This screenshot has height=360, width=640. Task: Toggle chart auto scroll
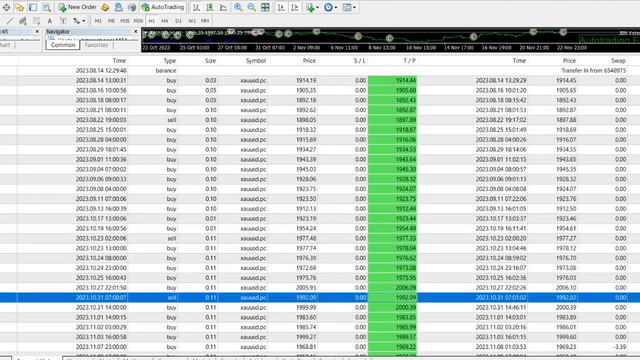click(281, 7)
